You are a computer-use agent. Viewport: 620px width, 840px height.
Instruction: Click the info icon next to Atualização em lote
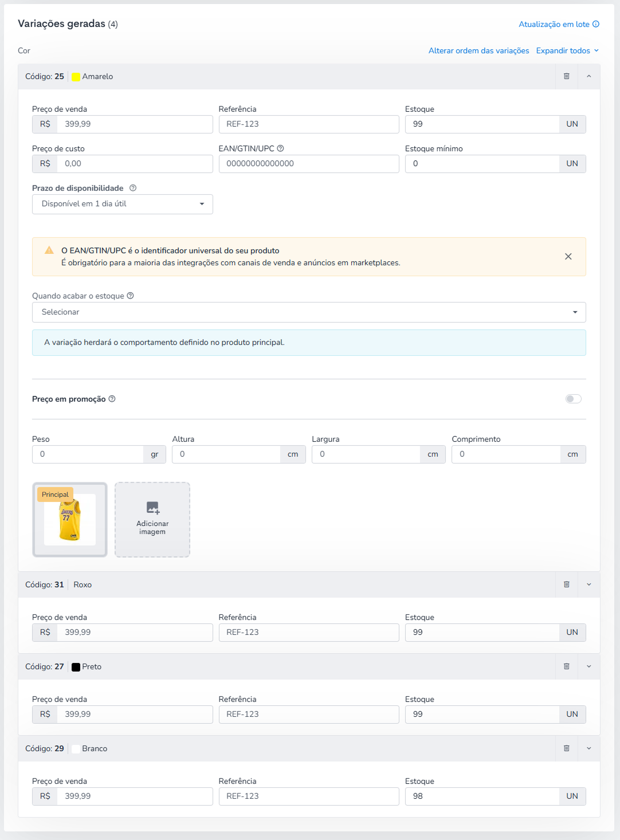(596, 24)
